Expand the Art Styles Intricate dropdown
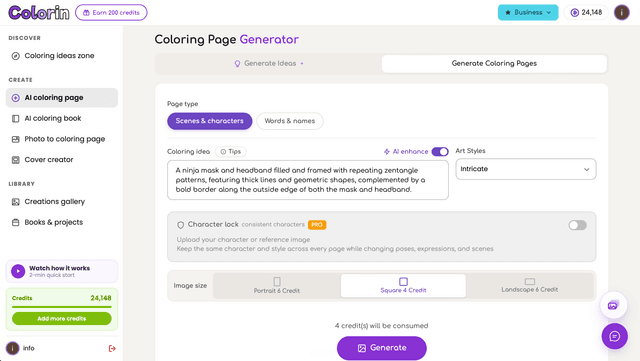Viewport: 640px width, 361px height. (526, 169)
